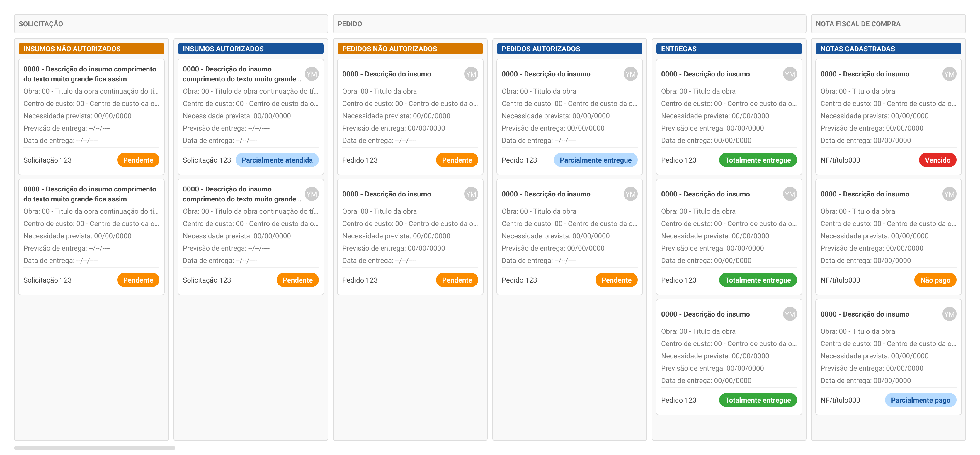
Task: Select the Pedidos Autorizados column header
Action: click(569, 49)
